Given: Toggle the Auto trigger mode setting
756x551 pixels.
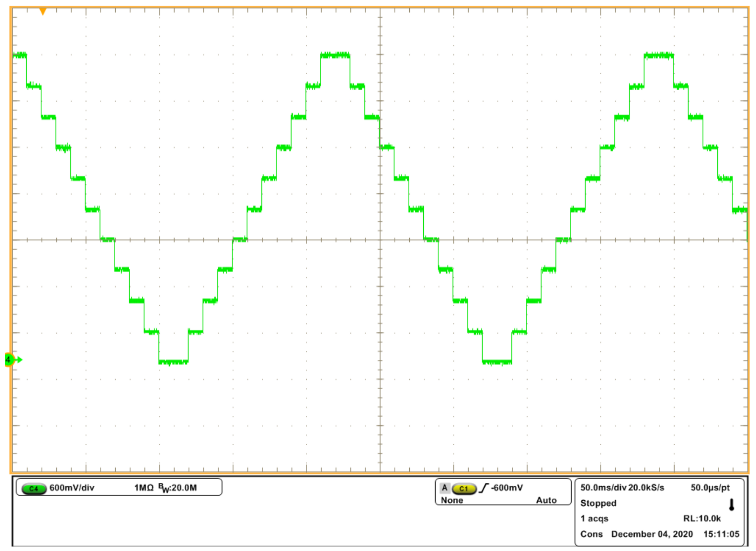Looking at the screenshot, I should tap(546, 500).
